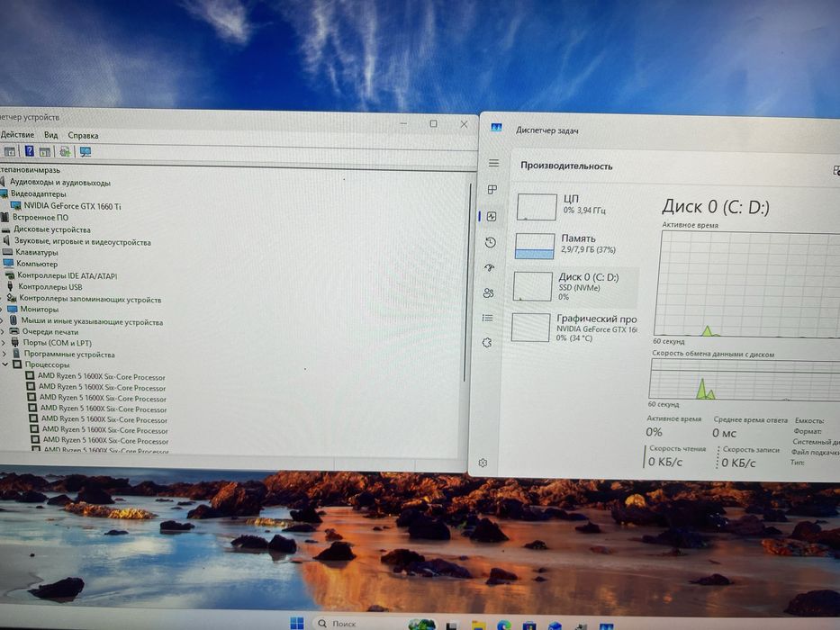Select the ЦП performance entry

577,206
